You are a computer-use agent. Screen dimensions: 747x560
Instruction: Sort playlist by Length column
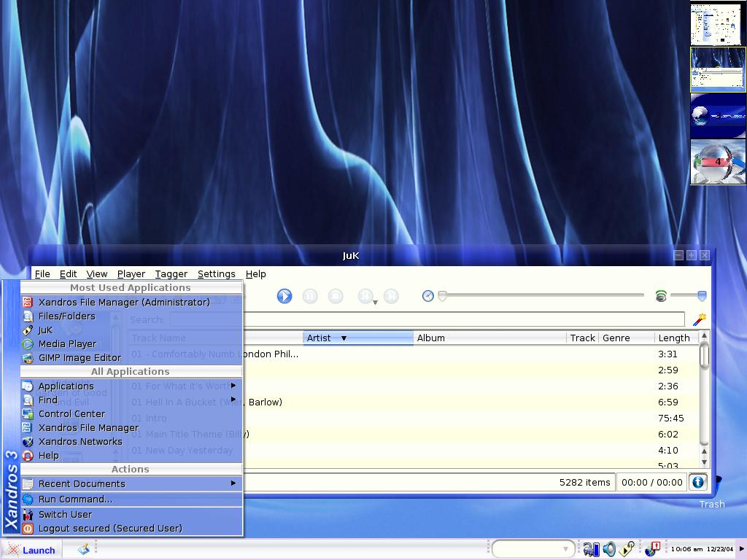pyautogui.click(x=676, y=338)
